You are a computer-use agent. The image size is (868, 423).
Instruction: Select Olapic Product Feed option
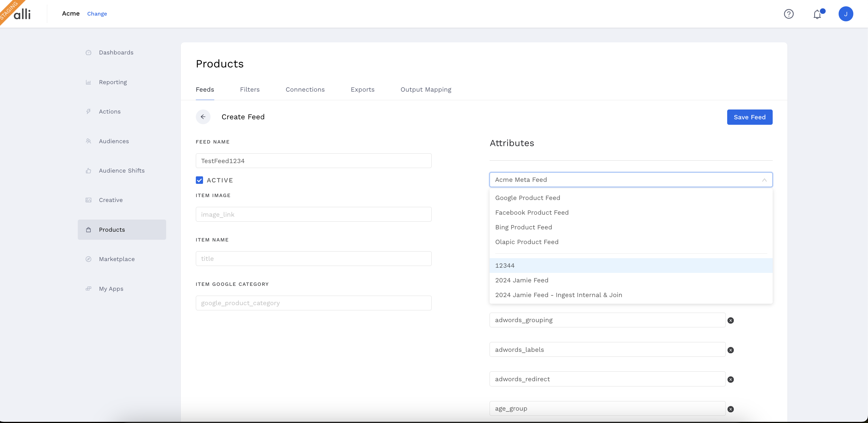(x=630, y=242)
